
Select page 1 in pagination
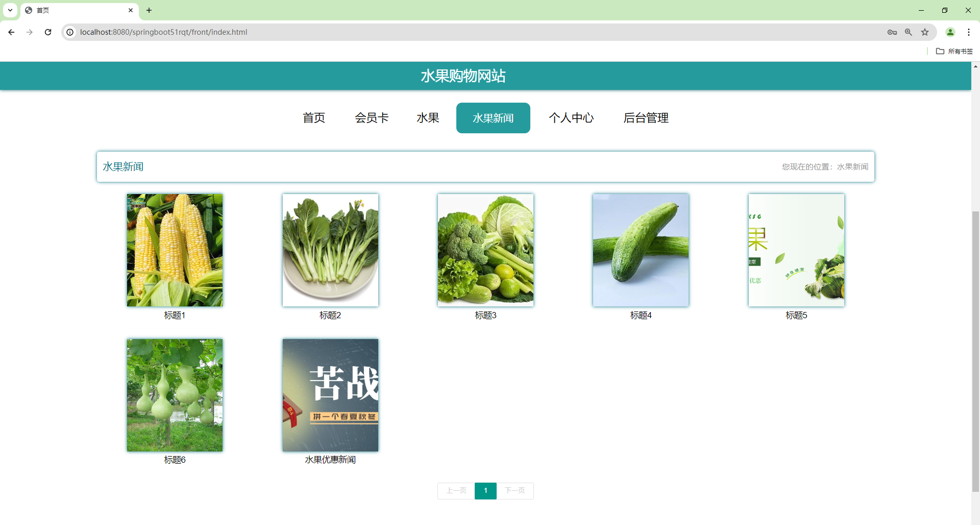[485, 490]
